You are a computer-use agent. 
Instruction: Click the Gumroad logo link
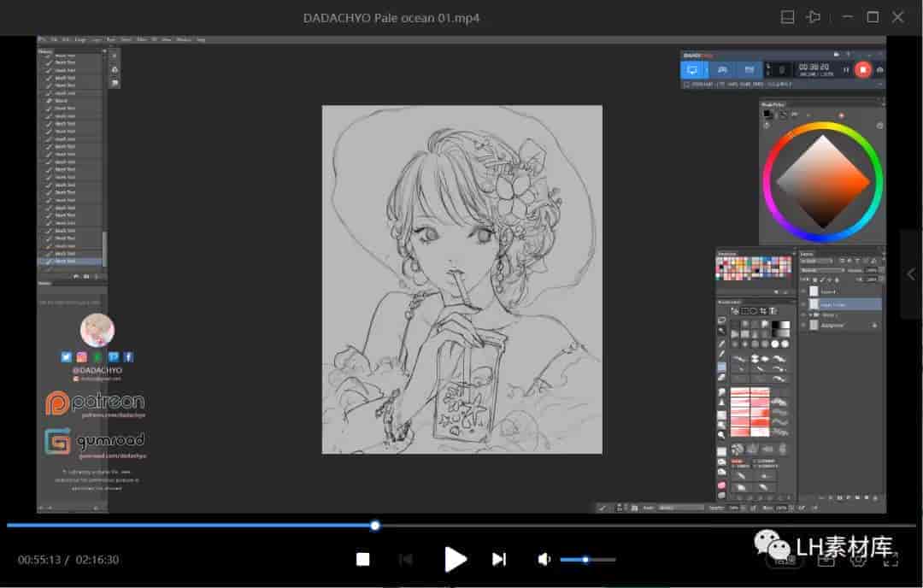tap(95, 442)
